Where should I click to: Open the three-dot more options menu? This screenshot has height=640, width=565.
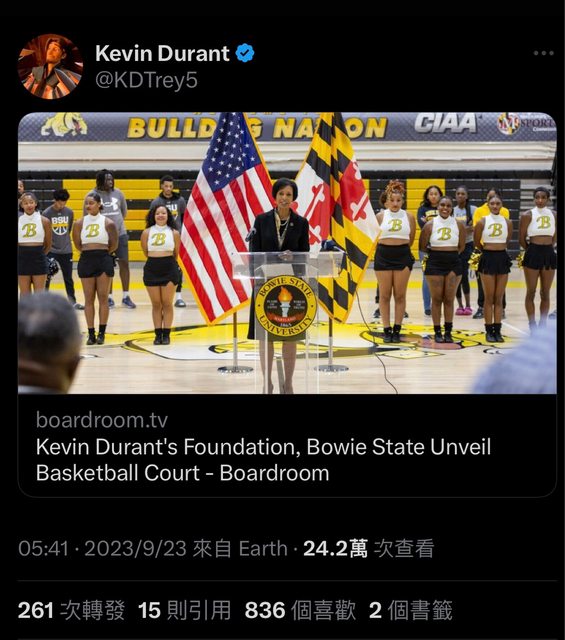point(543,53)
